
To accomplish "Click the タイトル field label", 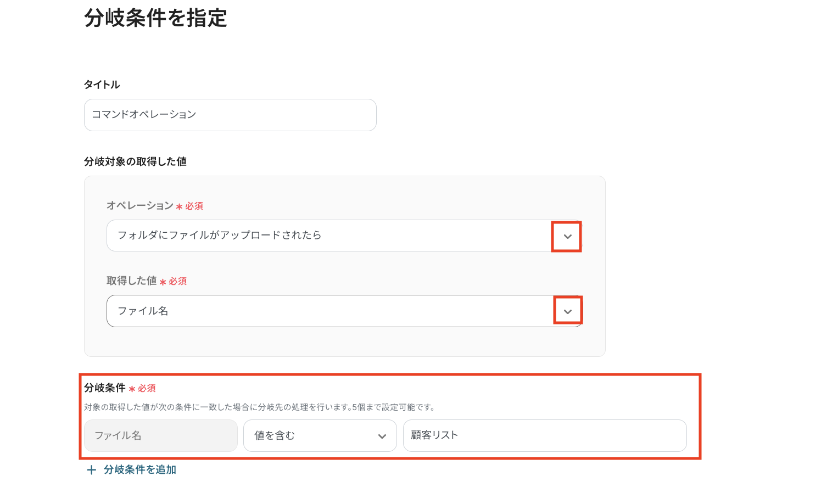I will pyautogui.click(x=102, y=85).
